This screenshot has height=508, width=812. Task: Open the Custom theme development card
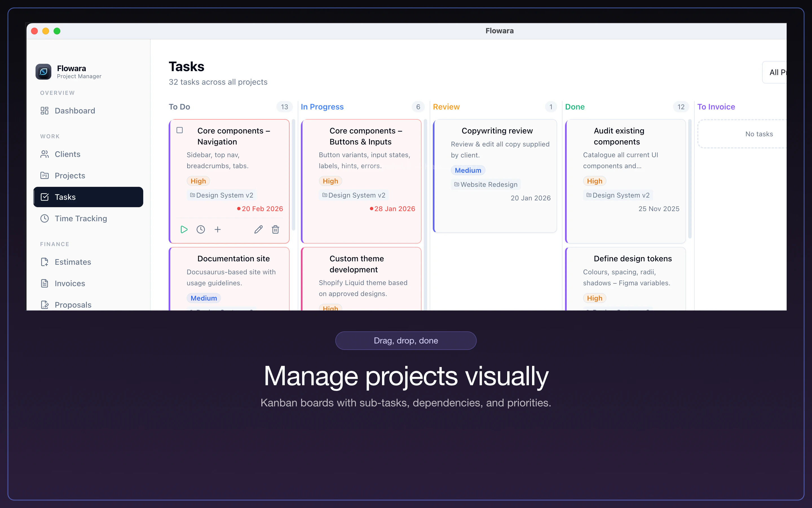click(x=361, y=279)
